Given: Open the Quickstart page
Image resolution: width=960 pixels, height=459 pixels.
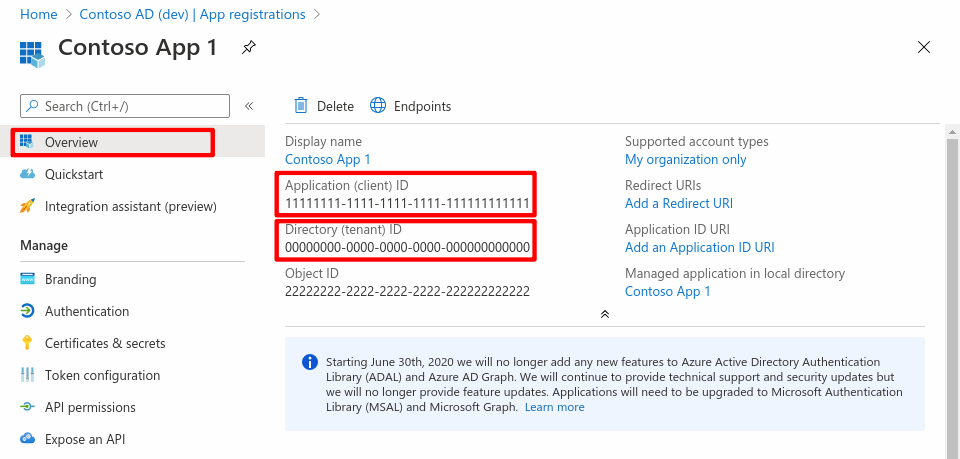Looking at the screenshot, I should [x=73, y=174].
